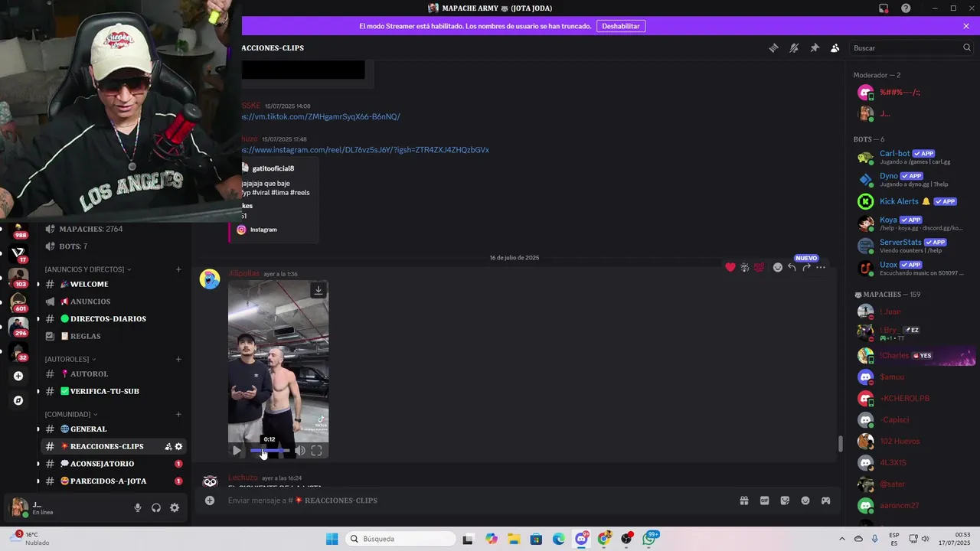Create channel in AUTOROLES category

[178, 359]
